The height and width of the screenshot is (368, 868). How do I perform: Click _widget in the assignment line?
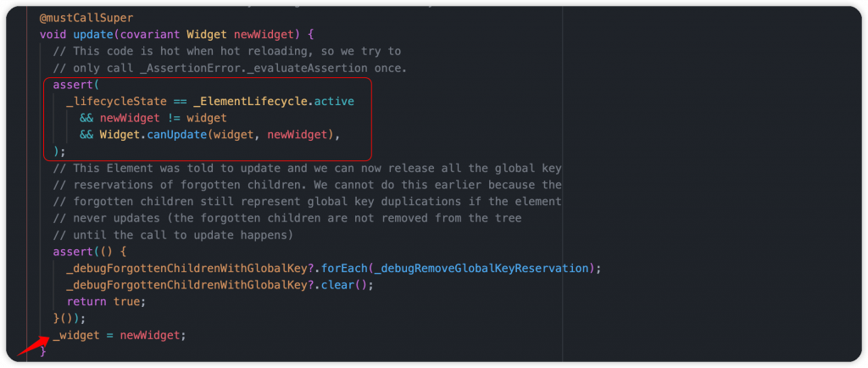click(x=76, y=335)
